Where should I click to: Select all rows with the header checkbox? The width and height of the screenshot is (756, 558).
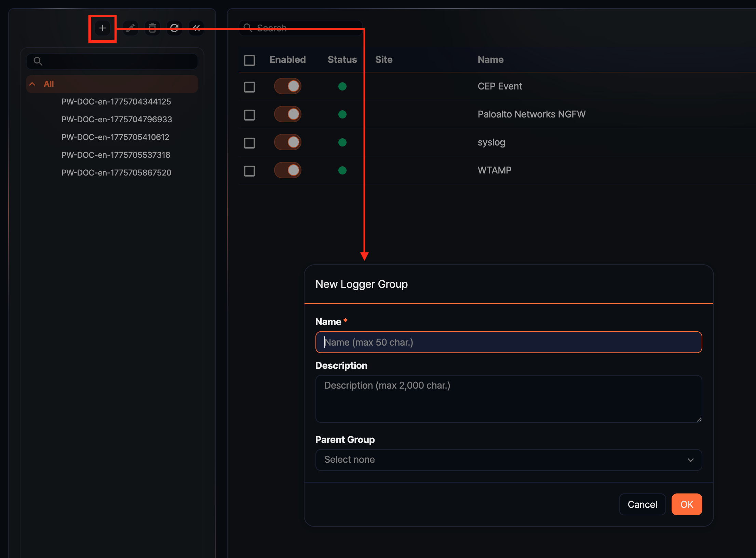click(x=249, y=60)
